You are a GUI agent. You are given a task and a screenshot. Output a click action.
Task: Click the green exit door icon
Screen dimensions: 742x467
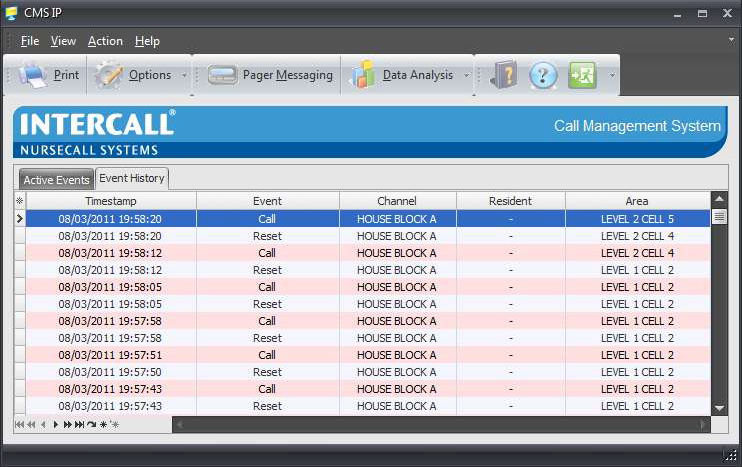point(582,75)
